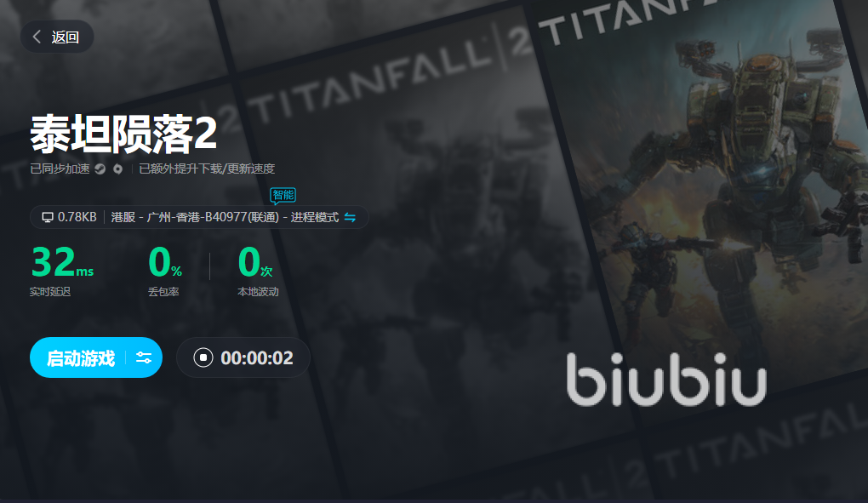
Task: Click the biubiu logo
Action: (666, 380)
